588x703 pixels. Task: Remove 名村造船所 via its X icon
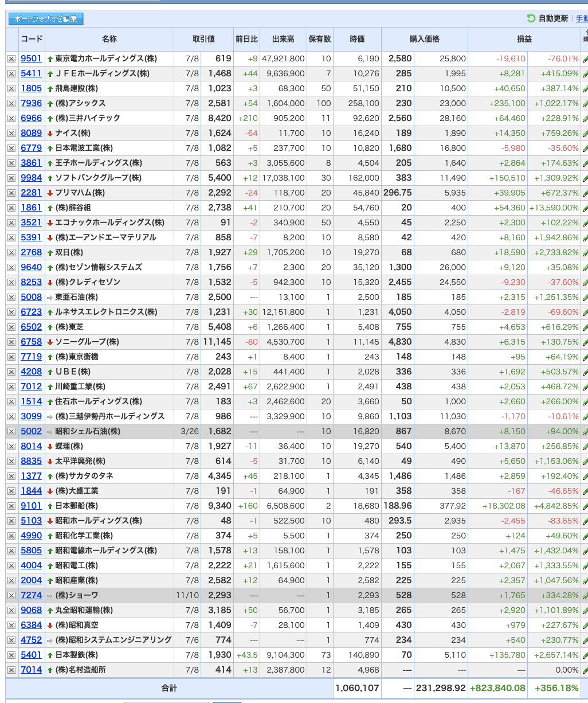tap(11, 670)
